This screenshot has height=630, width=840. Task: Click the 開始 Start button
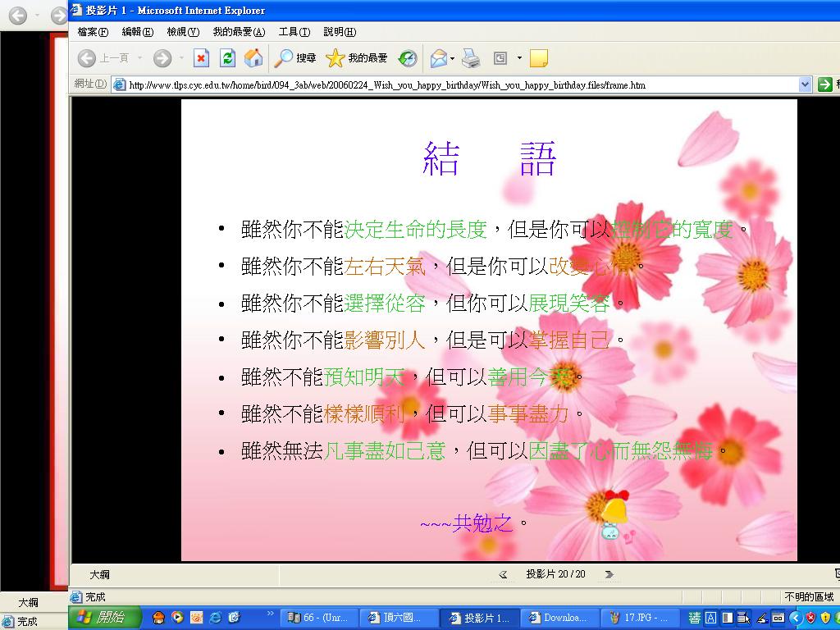pyautogui.click(x=105, y=618)
